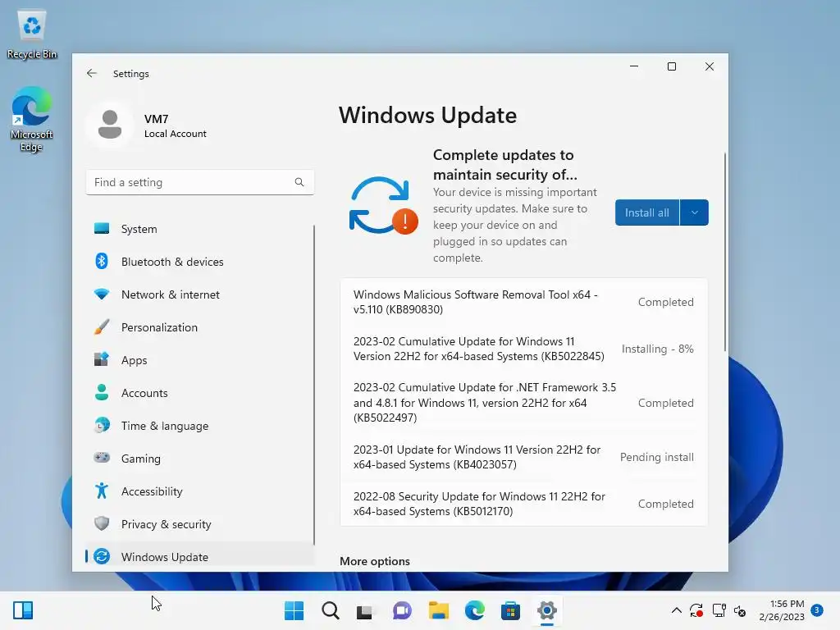Open the Widgets button on taskbar
This screenshot has width=840, height=630.
tap(23, 610)
